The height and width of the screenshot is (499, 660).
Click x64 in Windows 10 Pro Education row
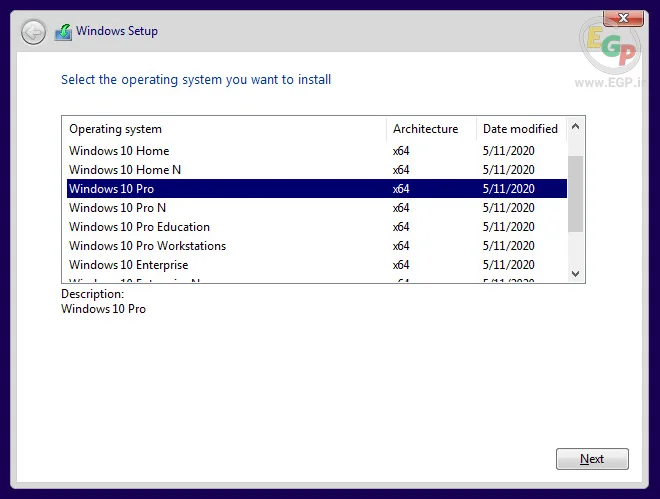tap(401, 227)
